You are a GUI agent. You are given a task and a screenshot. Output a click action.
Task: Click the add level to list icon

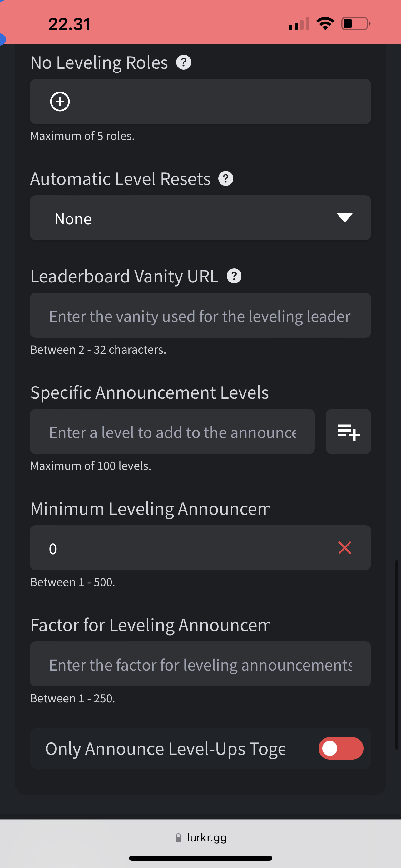(x=348, y=432)
